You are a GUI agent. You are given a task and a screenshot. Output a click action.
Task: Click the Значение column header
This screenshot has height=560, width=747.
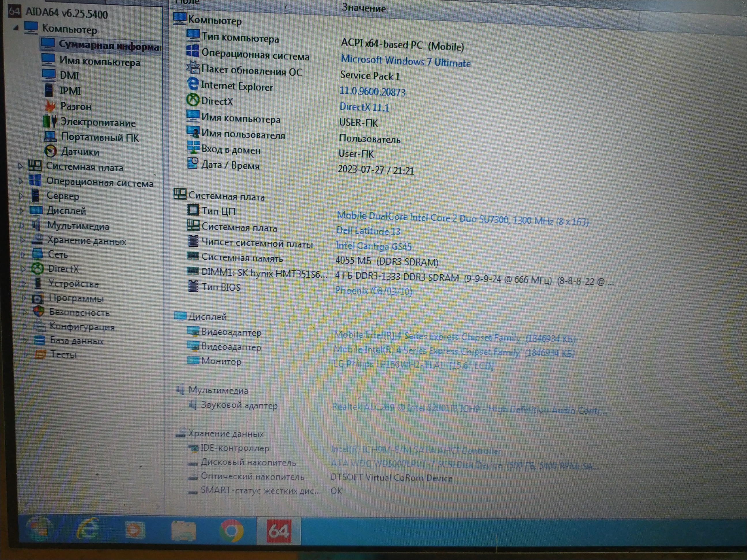tap(364, 7)
